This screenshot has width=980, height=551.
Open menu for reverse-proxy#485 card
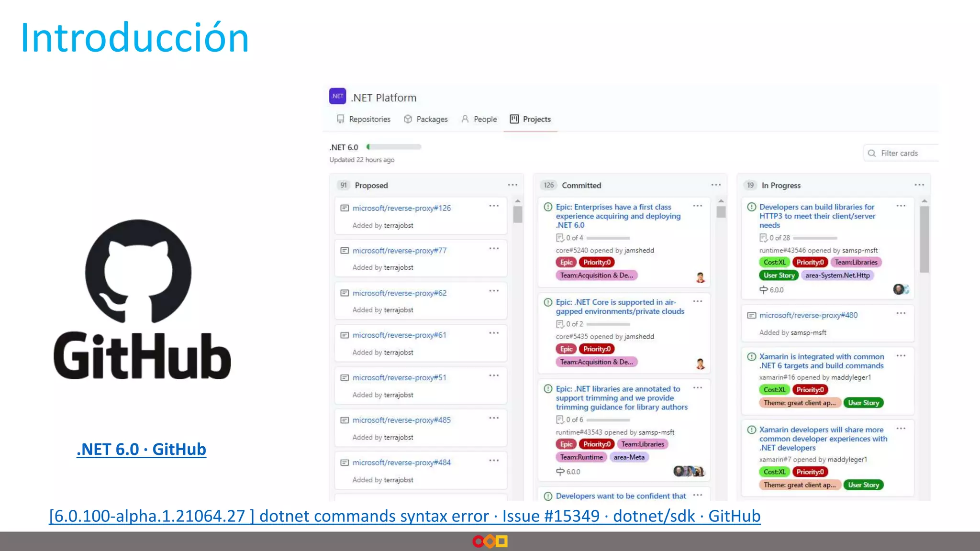pyautogui.click(x=494, y=418)
